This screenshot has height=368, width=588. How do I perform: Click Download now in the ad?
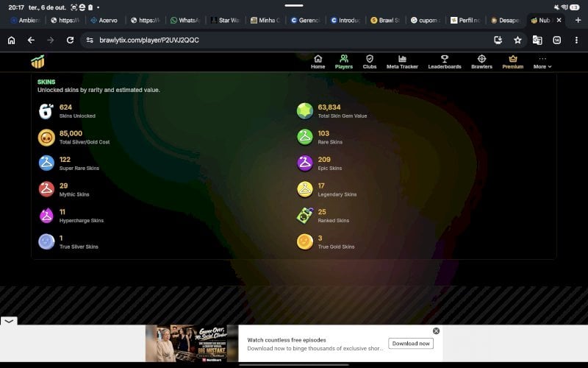pos(411,344)
